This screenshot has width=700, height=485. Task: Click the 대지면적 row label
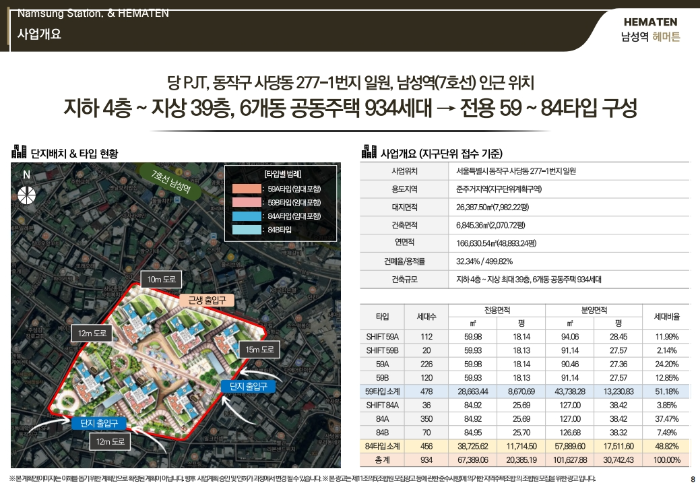click(404, 207)
